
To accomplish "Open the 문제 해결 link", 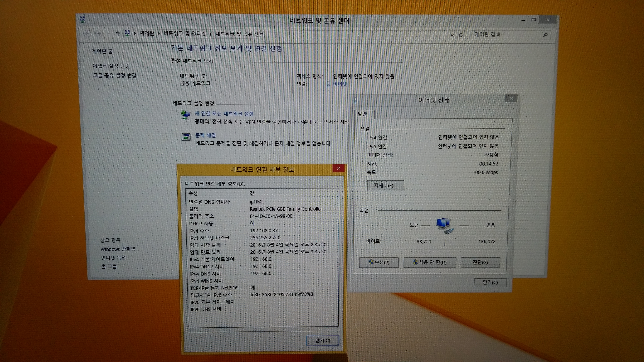I will coord(205,135).
